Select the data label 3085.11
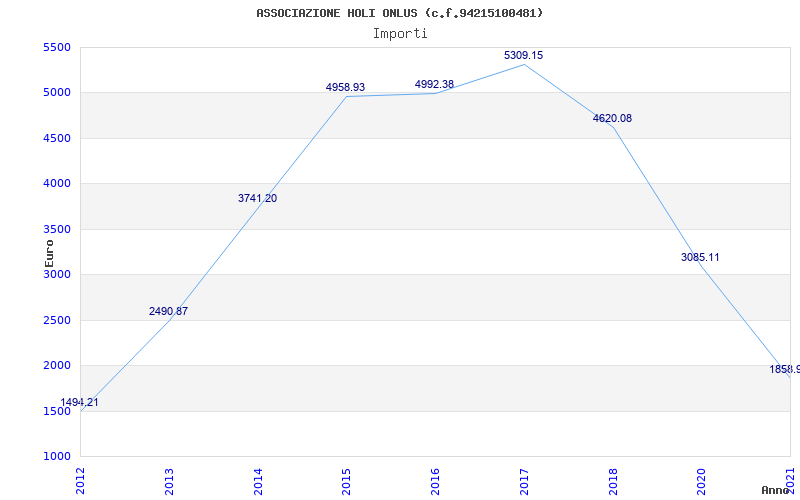The image size is (800, 500). tap(700, 257)
